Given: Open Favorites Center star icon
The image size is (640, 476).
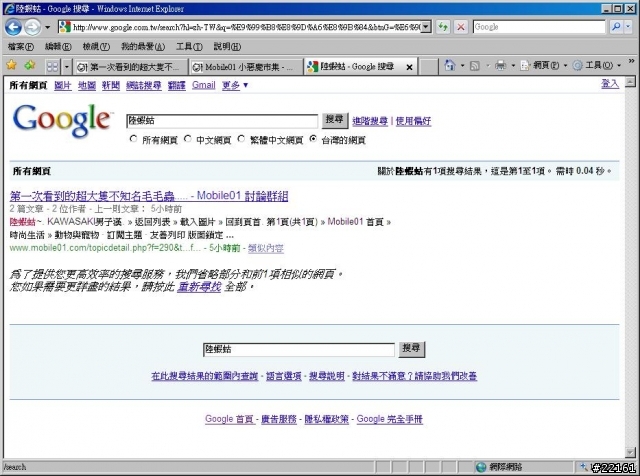Looking at the screenshot, I should tap(11, 65).
